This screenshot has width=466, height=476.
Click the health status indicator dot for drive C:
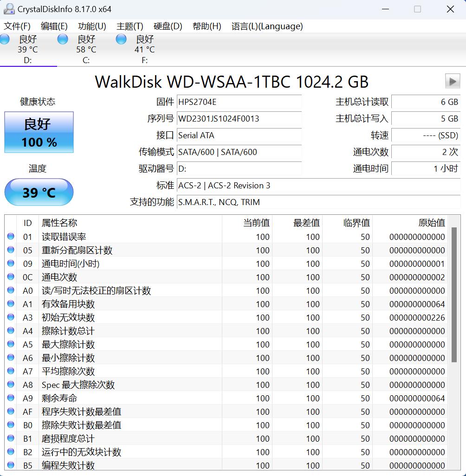[62, 39]
